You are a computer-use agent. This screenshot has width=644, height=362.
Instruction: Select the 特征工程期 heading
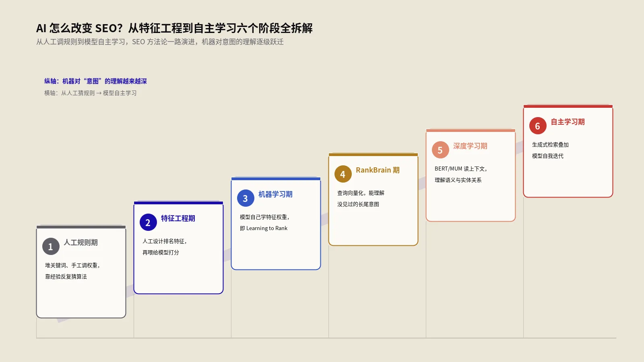pyautogui.click(x=178, y=218)
